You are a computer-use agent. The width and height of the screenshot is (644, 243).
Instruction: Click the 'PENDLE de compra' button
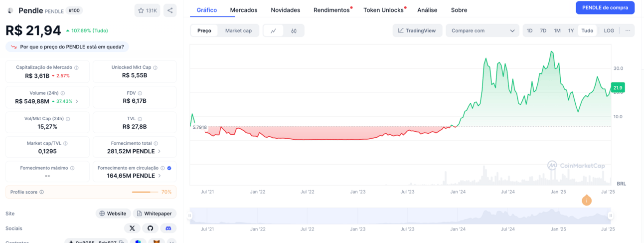tap(605, 7)
